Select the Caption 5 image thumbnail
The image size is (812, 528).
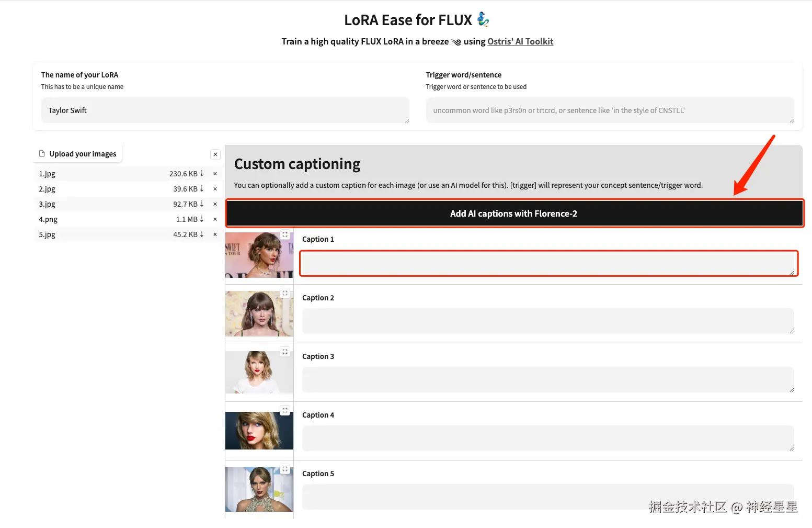[x=259, y=489]
